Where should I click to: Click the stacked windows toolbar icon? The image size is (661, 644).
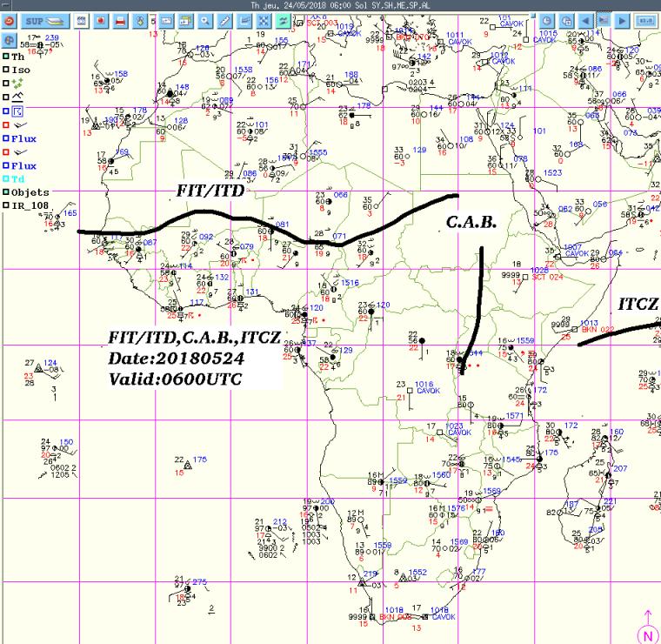tap(185, 21)
